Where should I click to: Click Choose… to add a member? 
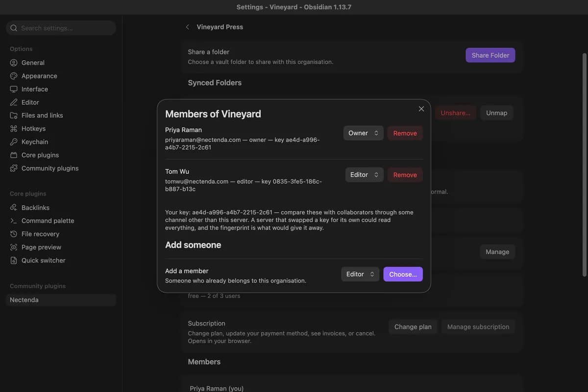(x=403, y=274)
